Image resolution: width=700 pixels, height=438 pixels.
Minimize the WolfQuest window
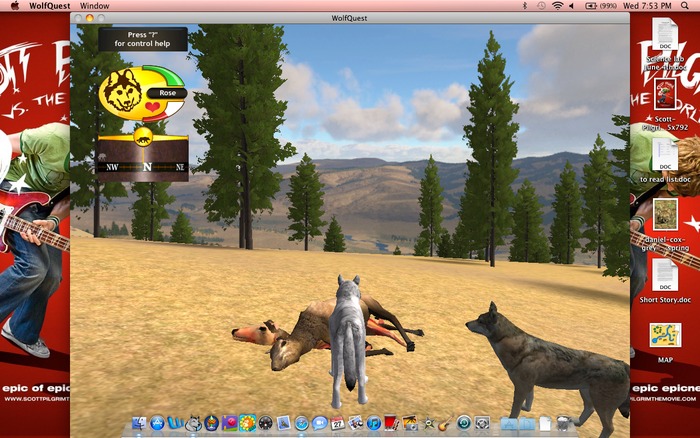(x=89, y=18)
